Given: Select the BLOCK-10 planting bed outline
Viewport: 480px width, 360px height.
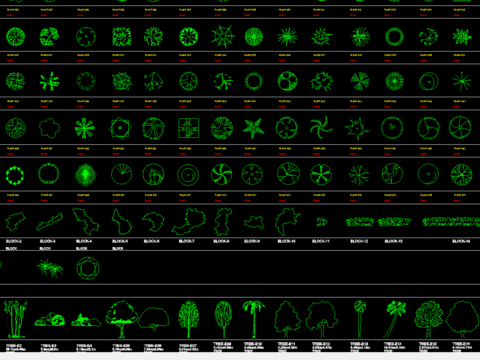Looking at the screenshot, I should tap(287, 221).
